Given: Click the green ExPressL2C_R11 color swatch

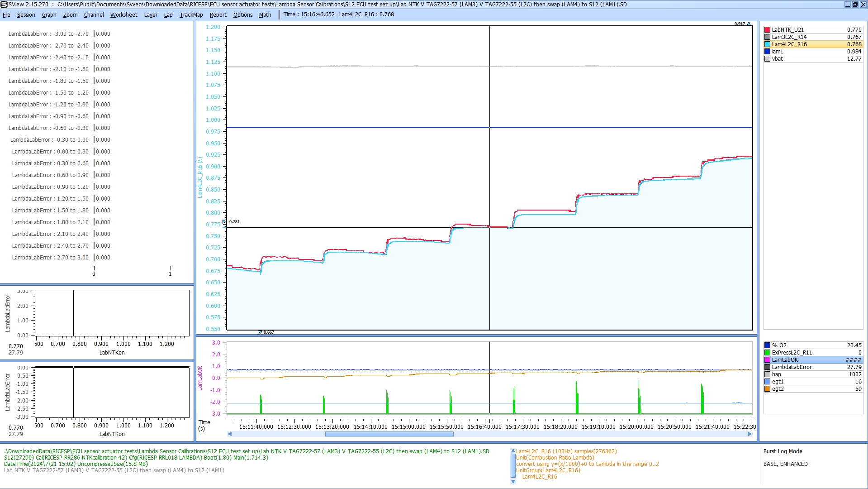Looking at the screenshot, I should (x=767, y=353).
